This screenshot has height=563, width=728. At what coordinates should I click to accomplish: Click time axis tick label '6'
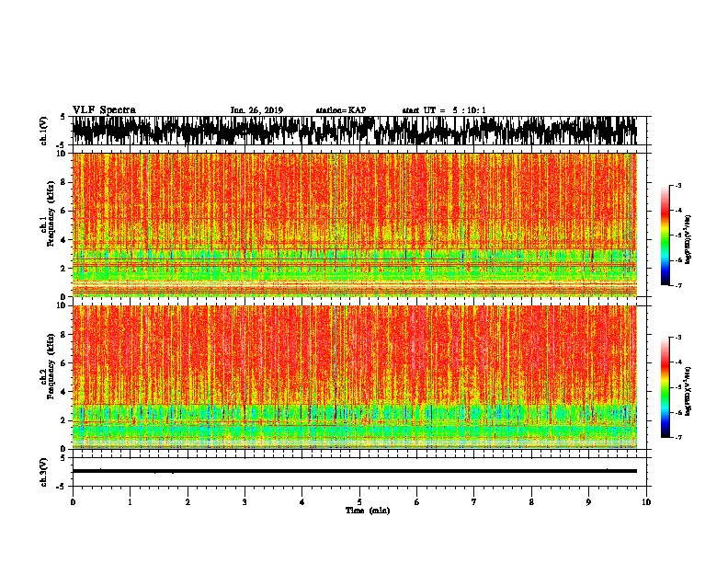point(417,502)
